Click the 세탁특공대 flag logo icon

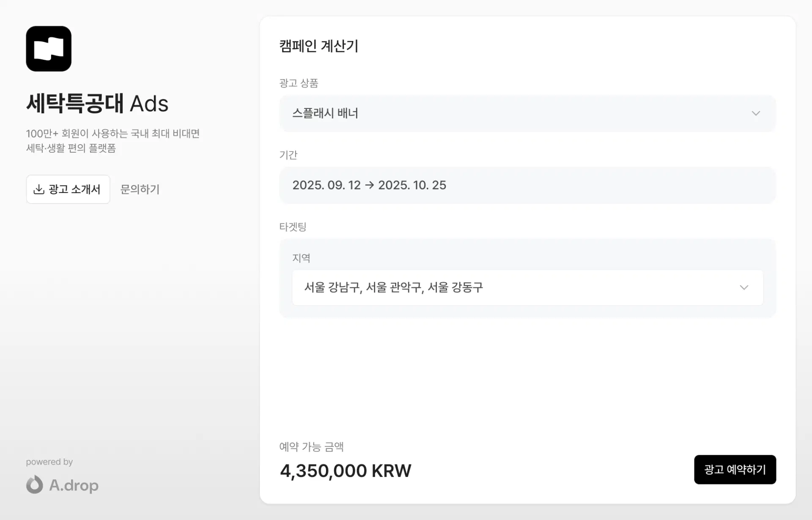(x=49, y=49)
